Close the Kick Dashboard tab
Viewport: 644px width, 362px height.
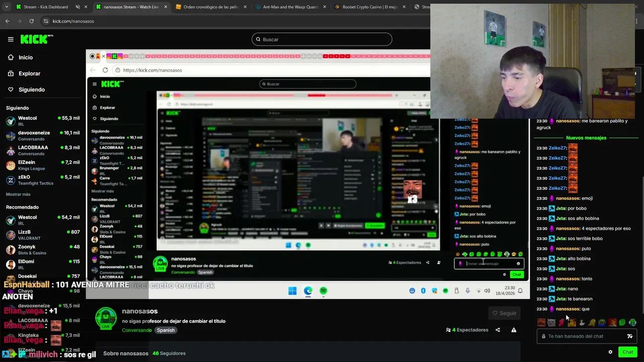(x=86, y=7)
